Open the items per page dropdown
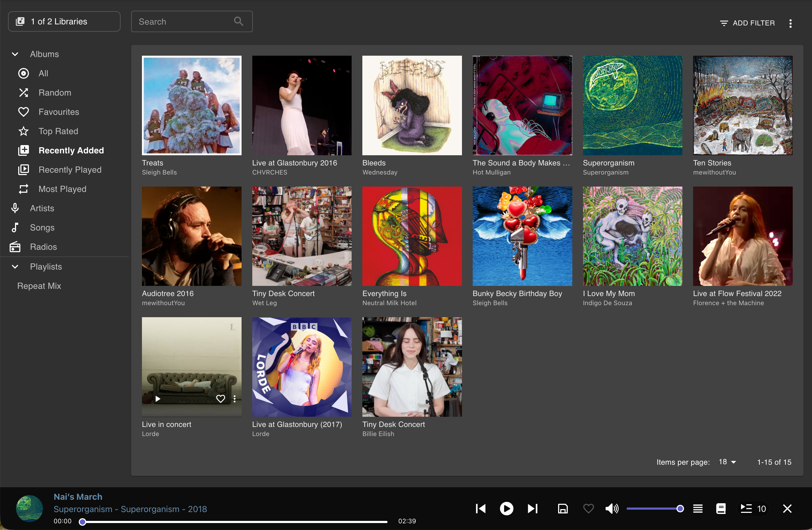Image resolution: width=812 pixels, height=530 pixels. 727,462
